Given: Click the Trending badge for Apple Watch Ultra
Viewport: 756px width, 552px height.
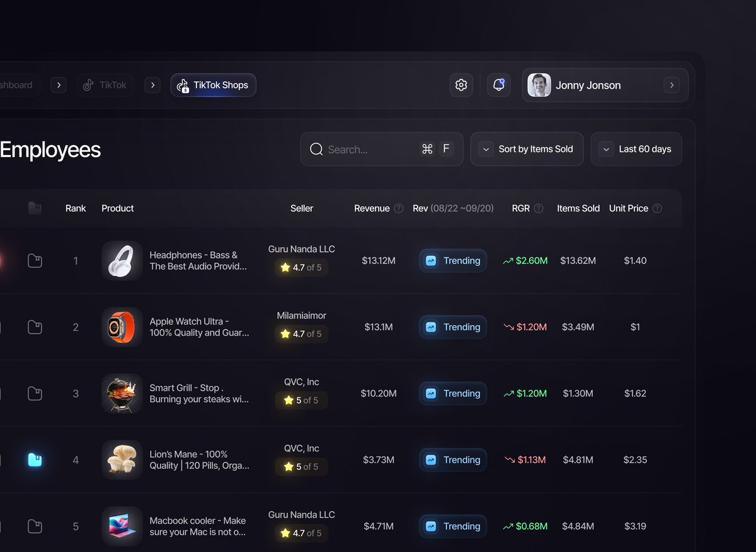Looking at the screenshot, I should pyautogui.click(x=453, y=327).
